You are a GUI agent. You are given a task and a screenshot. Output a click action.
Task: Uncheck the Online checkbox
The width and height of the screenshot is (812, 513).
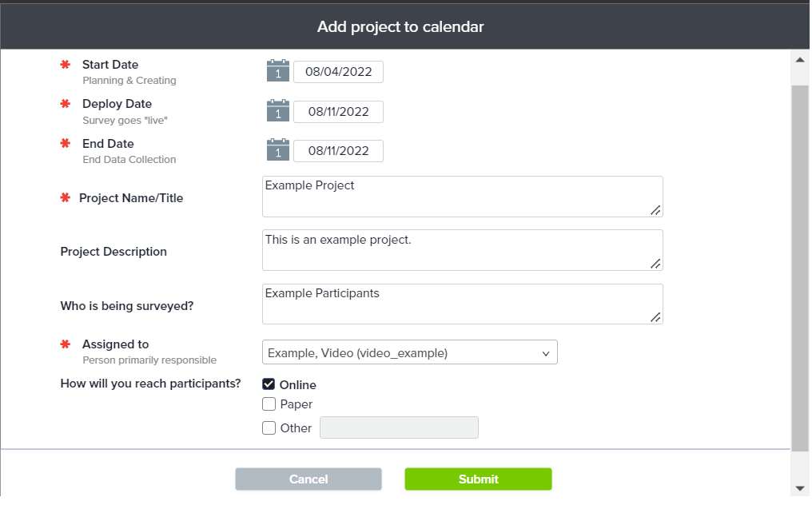(269, 384)
